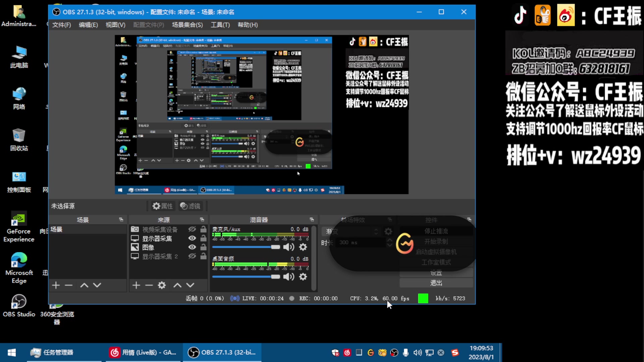Open source properties gear in 来源 panel toolbar
This screenshot has height=362, width=644.
coord(162,285)
